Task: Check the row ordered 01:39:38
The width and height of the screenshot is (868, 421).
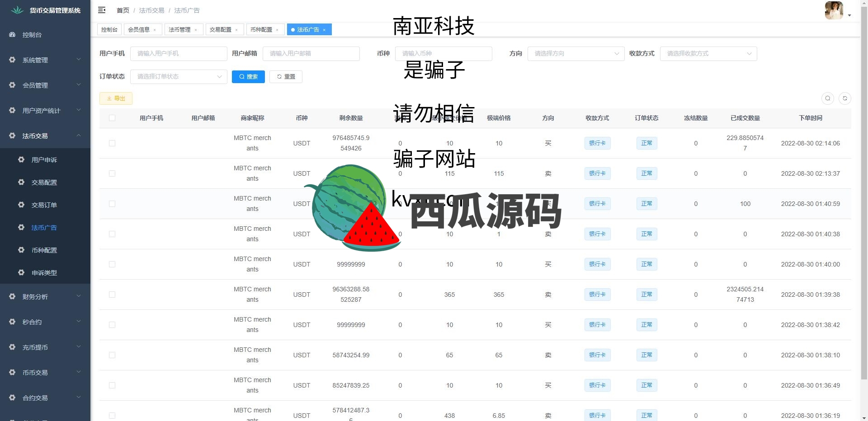Action: point(112,295)
